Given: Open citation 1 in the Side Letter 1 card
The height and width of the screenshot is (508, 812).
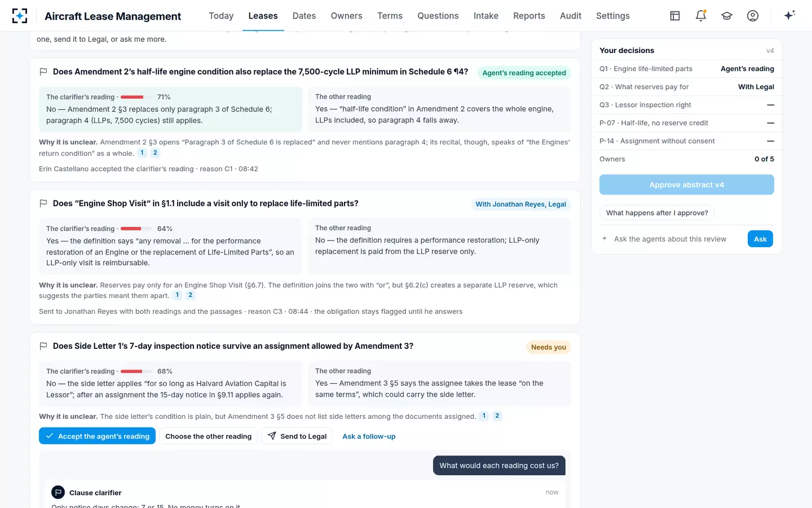Looking at the screenshot, I should 484,416.
